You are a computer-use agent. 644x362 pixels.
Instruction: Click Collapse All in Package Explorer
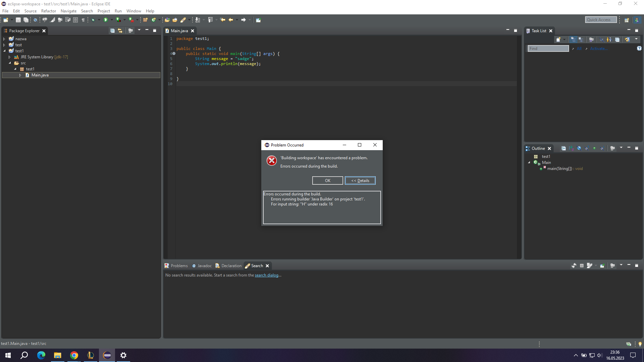pos(112,31)
